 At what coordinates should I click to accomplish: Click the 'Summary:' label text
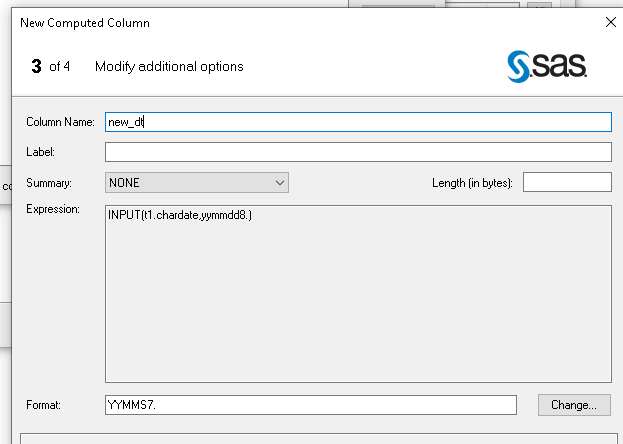coord(49,183)
